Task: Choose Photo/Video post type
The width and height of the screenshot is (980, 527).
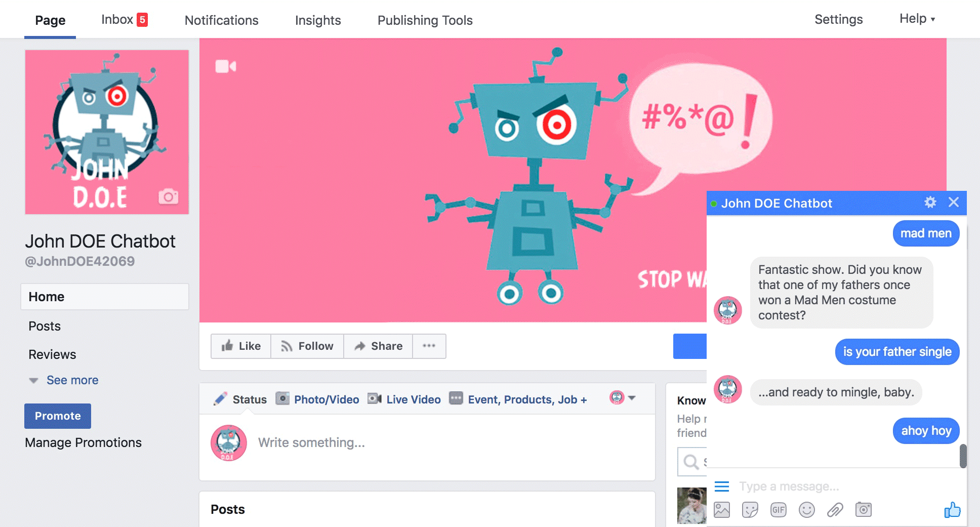Action: (x=317, y=399)
